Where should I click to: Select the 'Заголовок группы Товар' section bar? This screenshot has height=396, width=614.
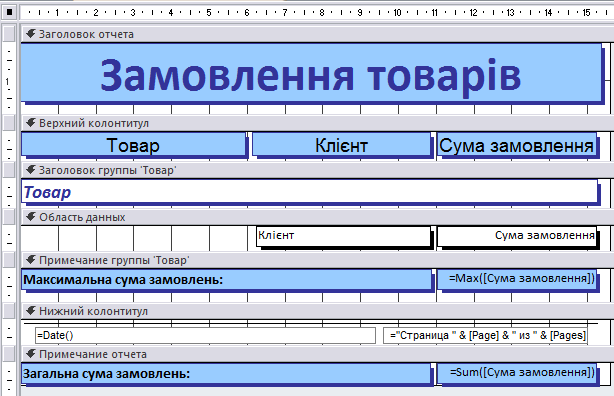pos(317,170)
